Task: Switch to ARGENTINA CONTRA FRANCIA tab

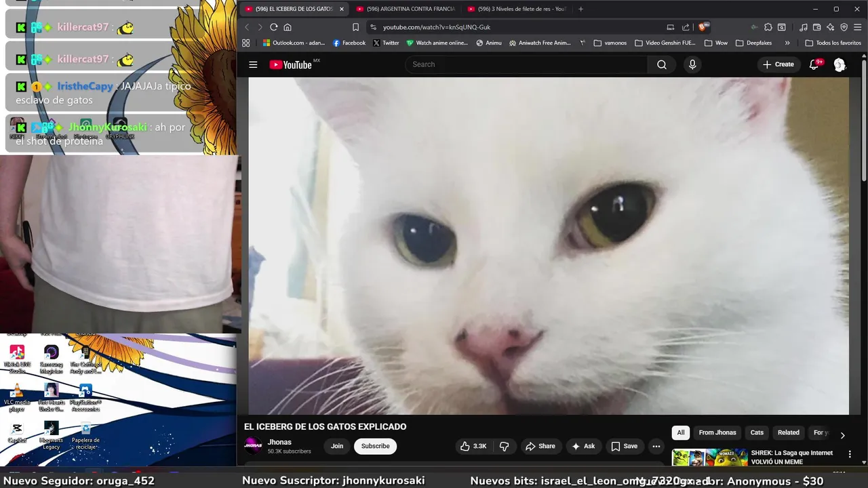Action: click(x=406, y=9)
